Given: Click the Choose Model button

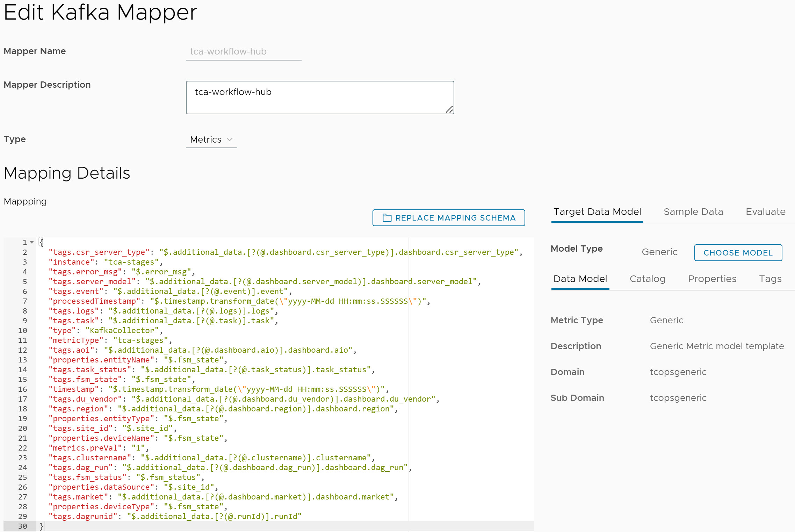Looking at the screenshot, I should [x=738, y=252].
